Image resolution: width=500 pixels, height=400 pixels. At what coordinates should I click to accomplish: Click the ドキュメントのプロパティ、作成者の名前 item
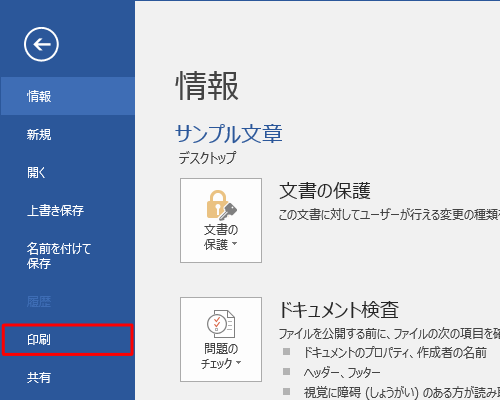(x=395, y=353)
